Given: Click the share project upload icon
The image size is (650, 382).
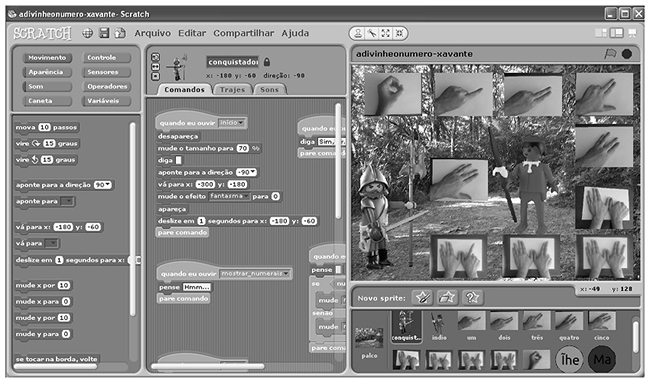Looking at the screenshot, I should (120, 33).
